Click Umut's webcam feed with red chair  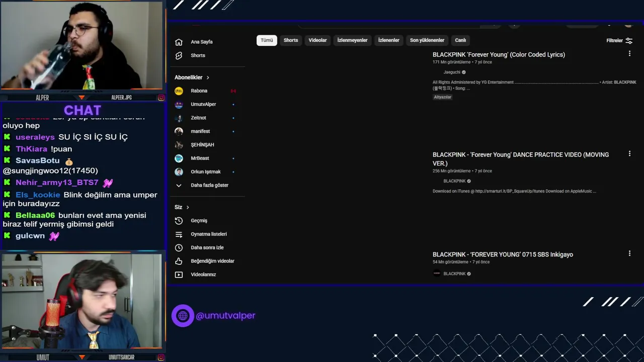tap(82, 302)
